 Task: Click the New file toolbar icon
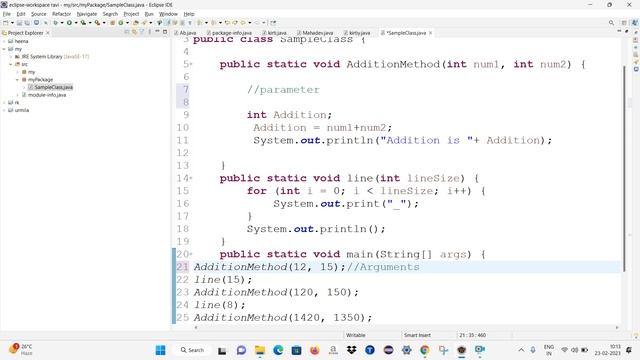coord(6,23)
